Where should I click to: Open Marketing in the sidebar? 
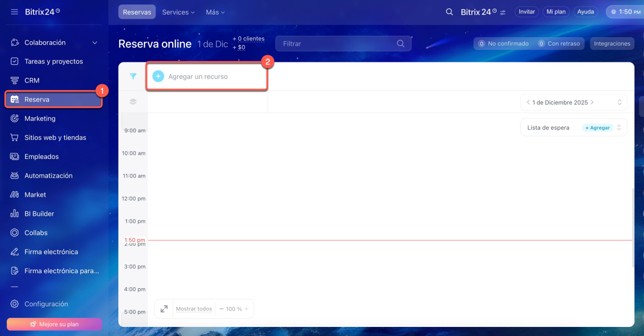[40, 119]
